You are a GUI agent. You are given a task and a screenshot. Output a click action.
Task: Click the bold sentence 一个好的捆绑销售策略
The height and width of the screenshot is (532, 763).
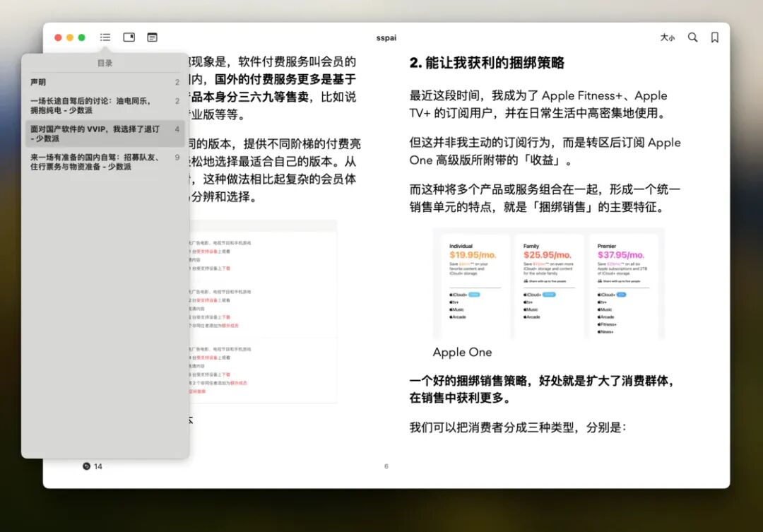[x=542, y=389]
